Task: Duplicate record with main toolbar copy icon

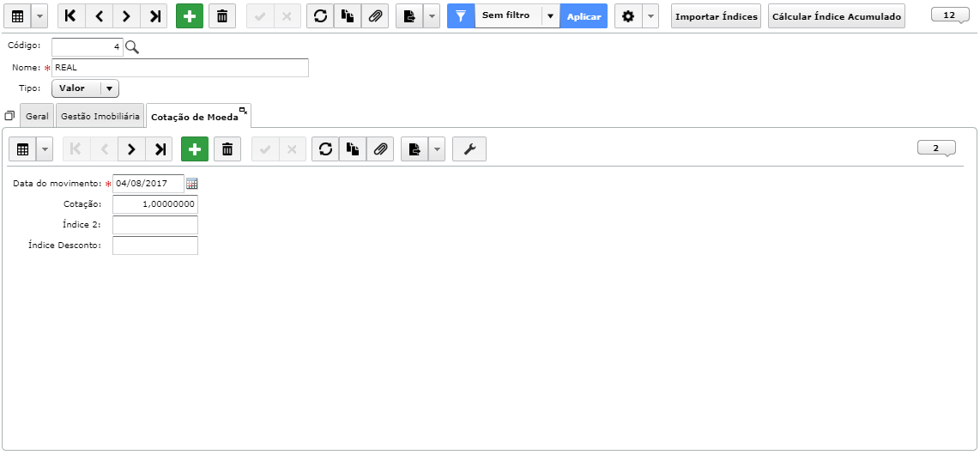Action: (348, 17)
